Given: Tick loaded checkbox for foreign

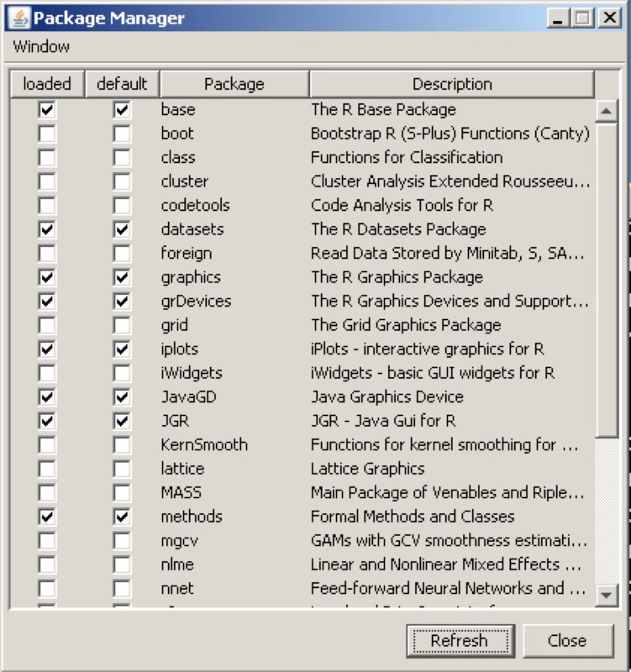Looking at the screenshot, I should point(47,254).
